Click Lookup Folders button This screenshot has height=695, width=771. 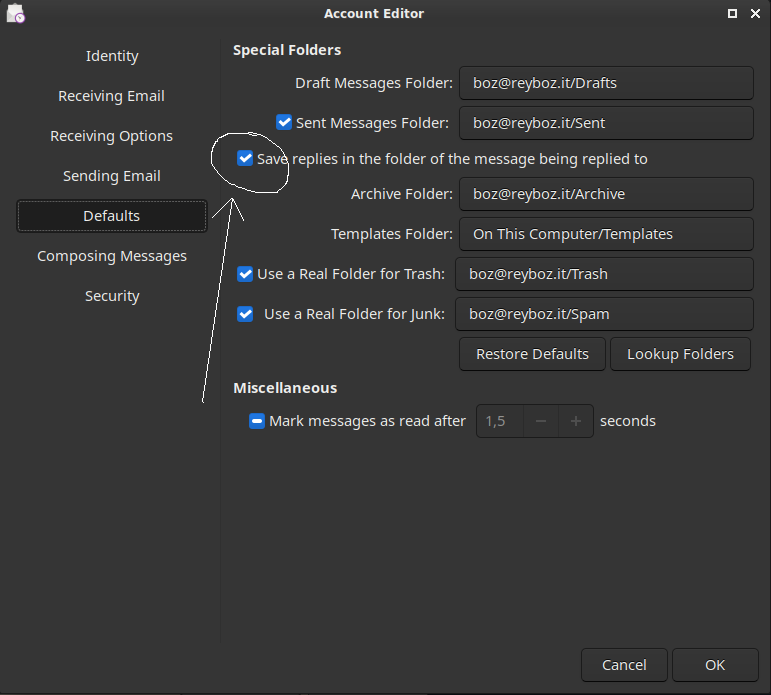pos(680,354)
